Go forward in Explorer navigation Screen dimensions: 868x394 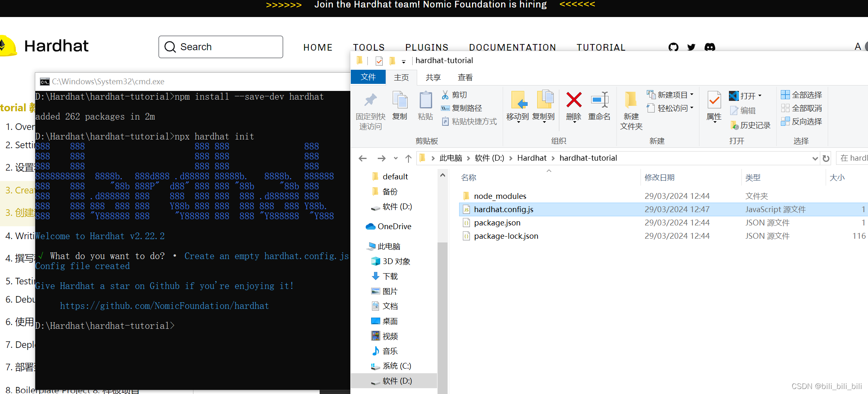[381, 158]
